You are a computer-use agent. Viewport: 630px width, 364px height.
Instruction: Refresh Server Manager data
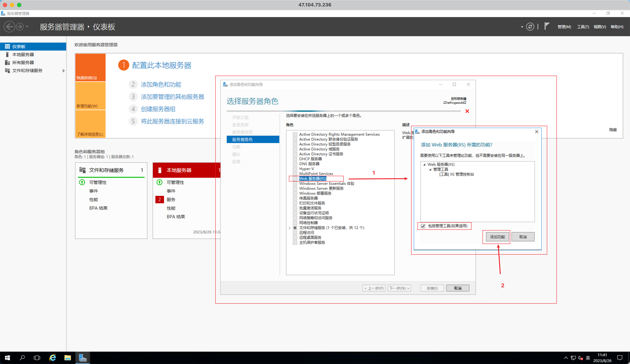(530, 26)
